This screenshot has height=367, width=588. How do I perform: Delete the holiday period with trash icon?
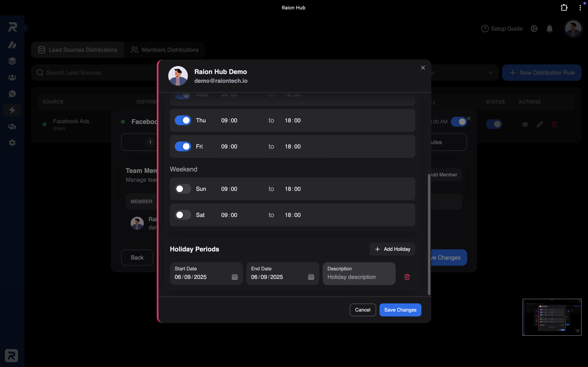click(407, 277)
